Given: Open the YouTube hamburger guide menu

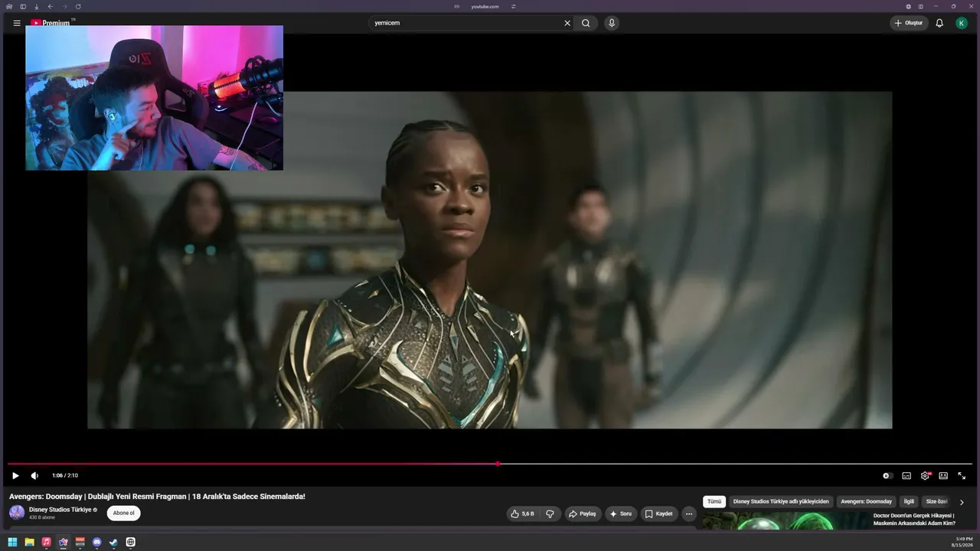Looking at the screenshot, I should (x=17, y=23).
